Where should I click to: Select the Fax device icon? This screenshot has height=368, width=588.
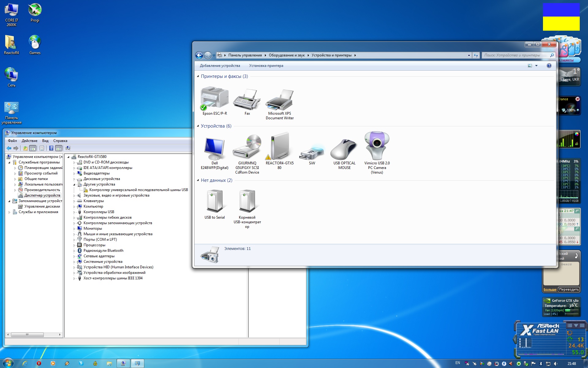[x=247, y=102]
